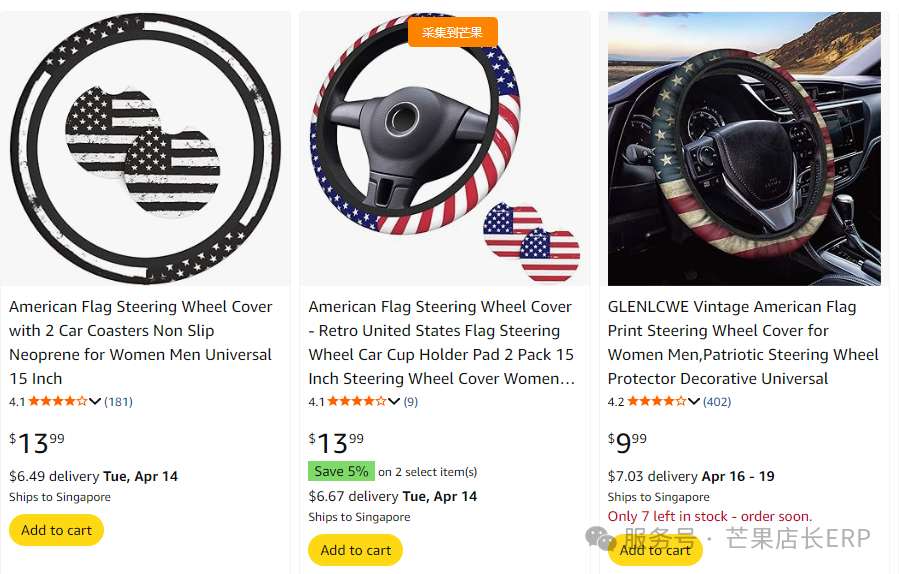Expand rating breakdown arrow beside 9 reviews
Screen dimensions: 899x574
[395, 402]
